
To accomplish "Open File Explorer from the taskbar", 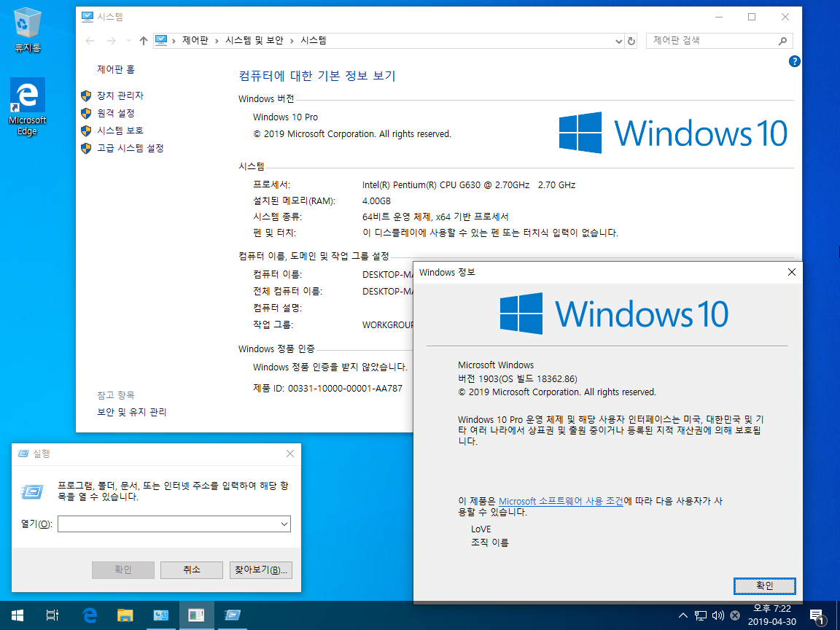I will [x=125, y=615].
